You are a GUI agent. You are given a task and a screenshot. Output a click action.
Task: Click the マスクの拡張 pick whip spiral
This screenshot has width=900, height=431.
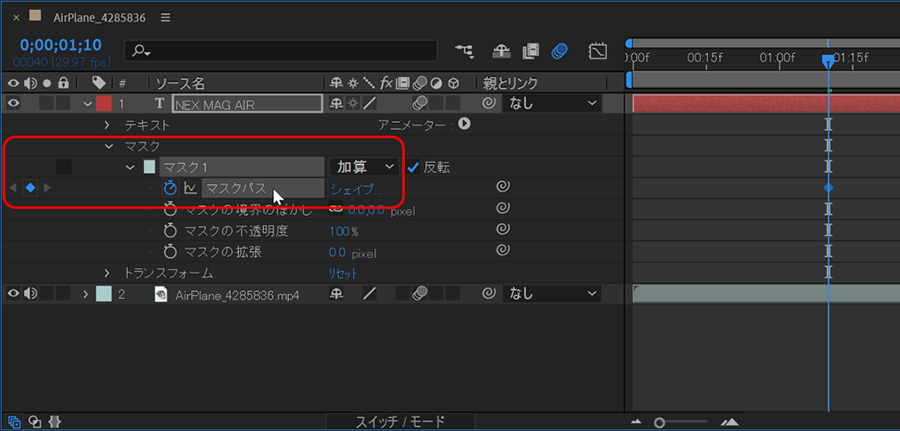[x=502, y=250]
